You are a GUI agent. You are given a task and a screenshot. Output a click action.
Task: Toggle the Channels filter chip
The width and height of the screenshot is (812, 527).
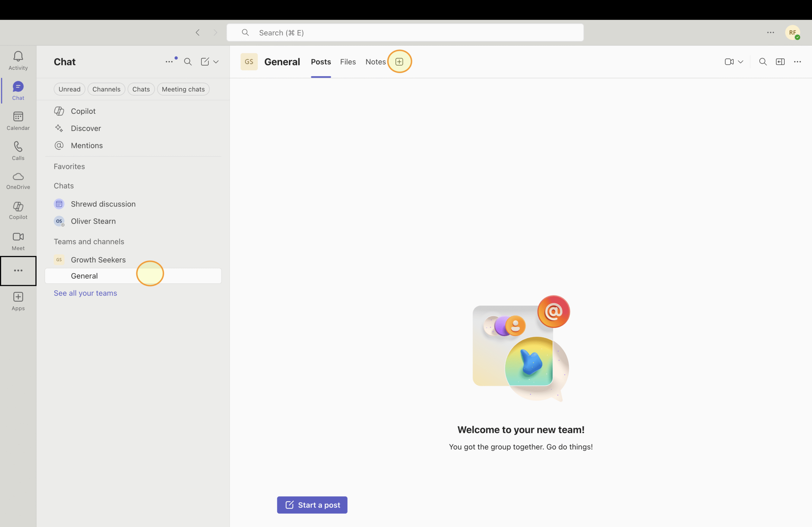pos(106,89)
